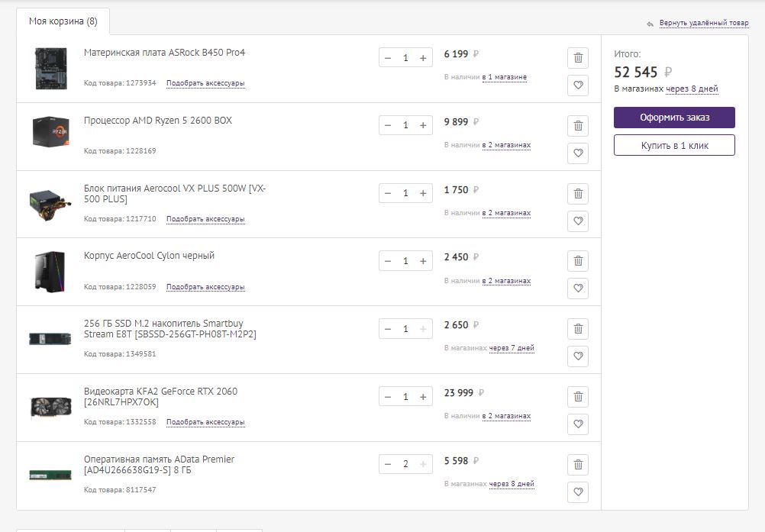Viewport: 765px width, 532px height.
Task: Open Материнская плата ASRock B450 Pro4 product page
Action: (x=164, y=53)
